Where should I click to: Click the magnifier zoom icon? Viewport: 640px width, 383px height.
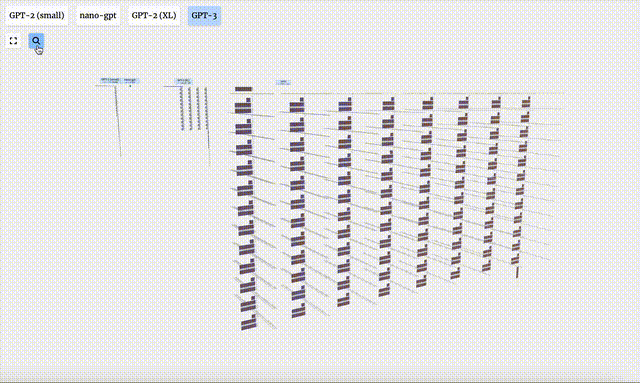(36, 41)
